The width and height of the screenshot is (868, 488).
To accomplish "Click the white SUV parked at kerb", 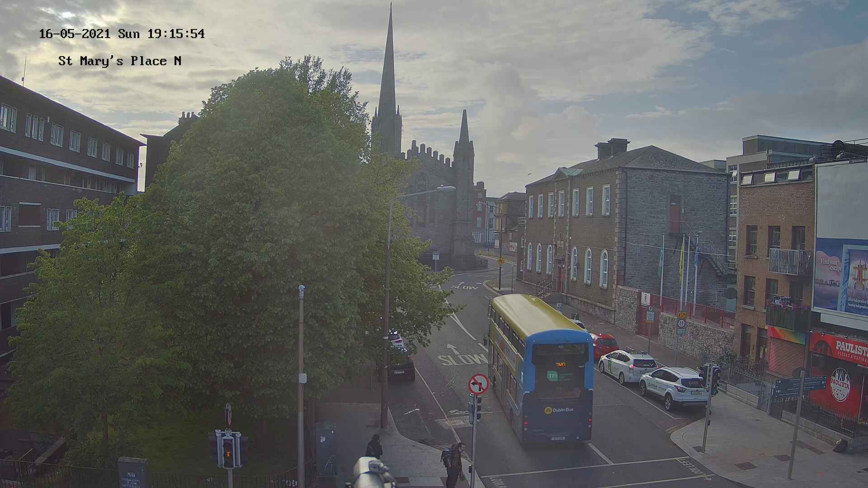I will point(673,385).
